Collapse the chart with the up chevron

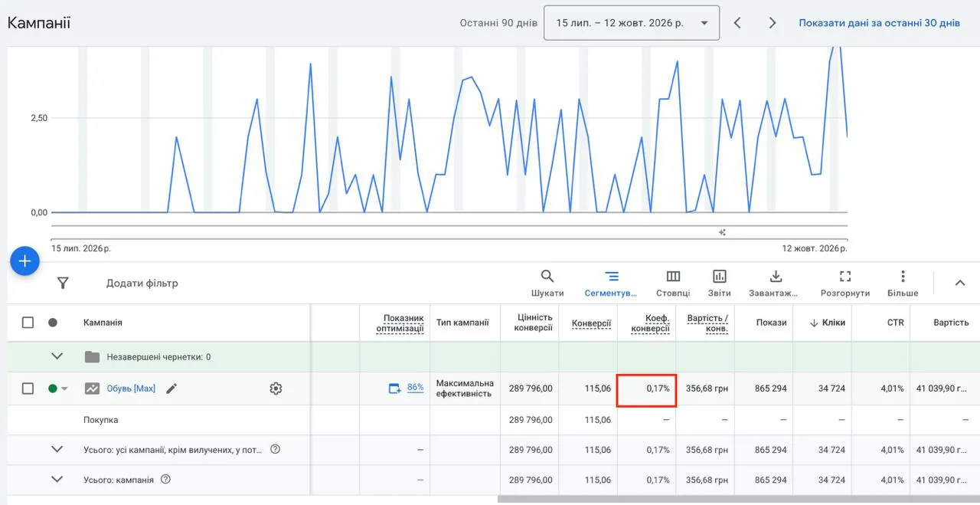point(960,283)
